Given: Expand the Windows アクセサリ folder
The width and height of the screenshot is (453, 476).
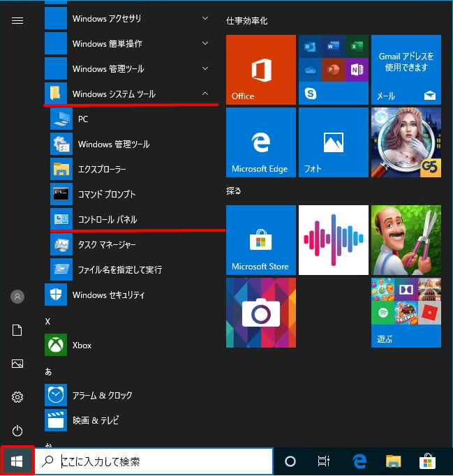Looking at the screenshot, I should click(131, 19).
